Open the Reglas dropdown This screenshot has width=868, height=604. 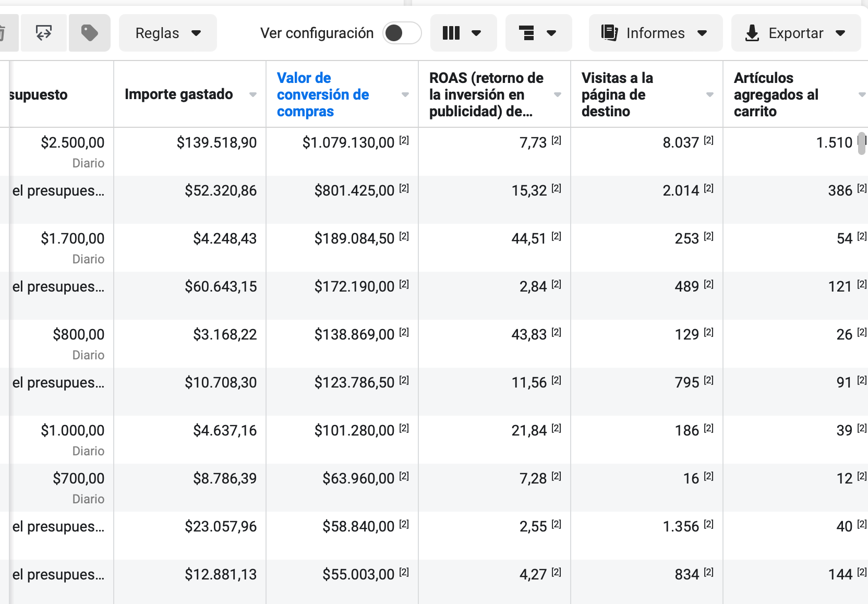click(x=167, y=33)
